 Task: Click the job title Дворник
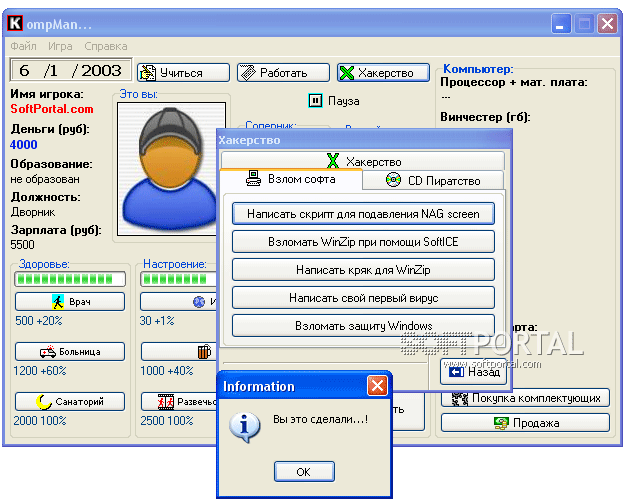[33, 212]
